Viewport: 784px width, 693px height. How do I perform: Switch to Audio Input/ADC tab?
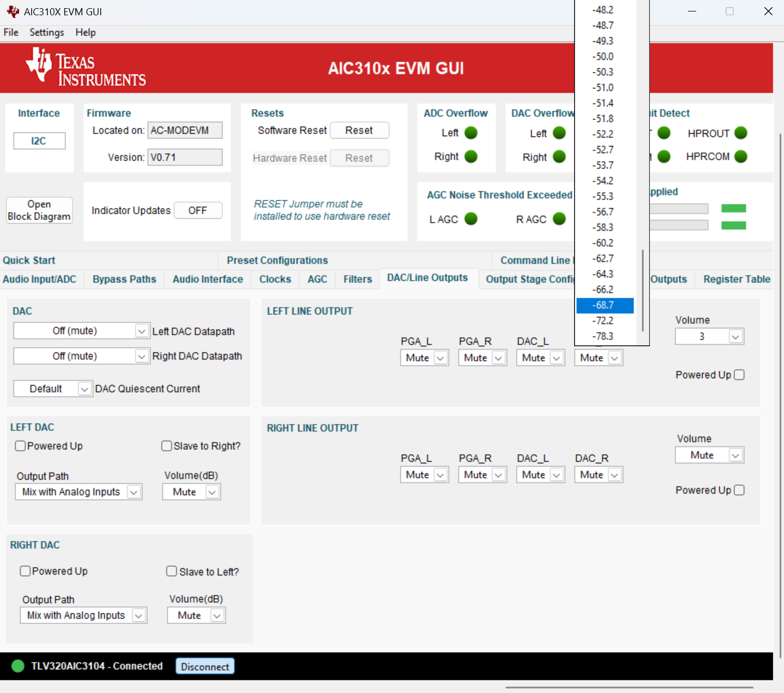coord(40,279)
